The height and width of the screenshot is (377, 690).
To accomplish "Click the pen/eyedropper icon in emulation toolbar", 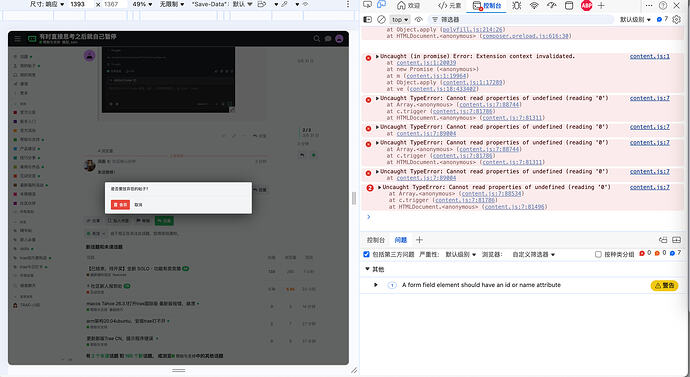I will point(284,4).
